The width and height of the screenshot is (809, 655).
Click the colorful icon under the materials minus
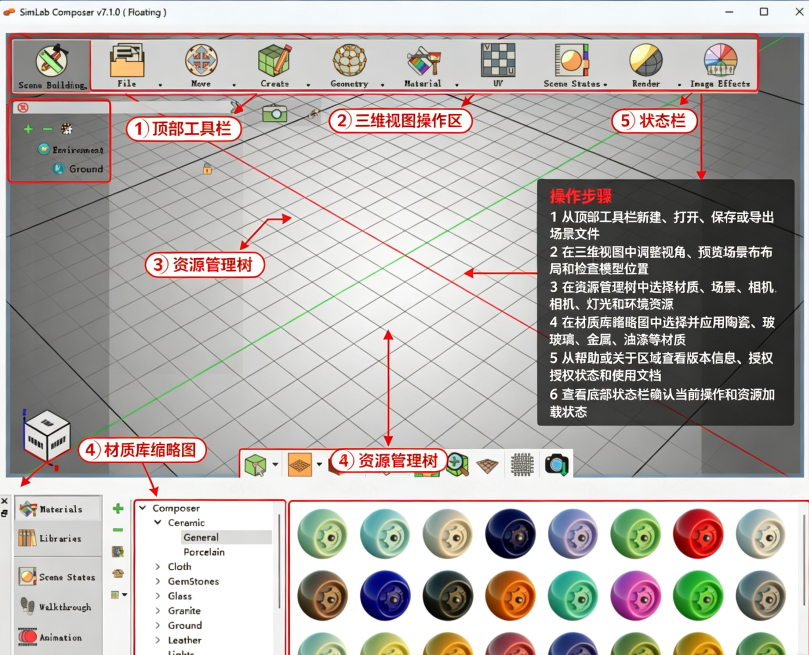(x=118, y=552)
